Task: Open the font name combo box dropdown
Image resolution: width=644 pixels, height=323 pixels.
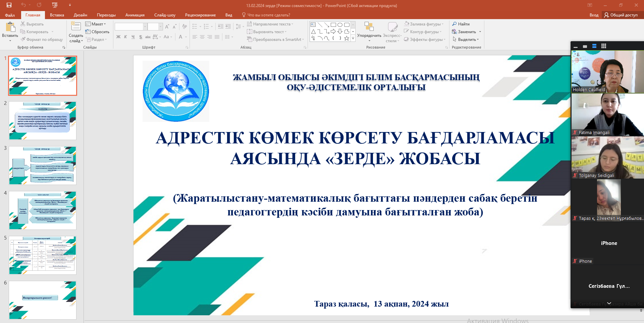Action: 145,26
